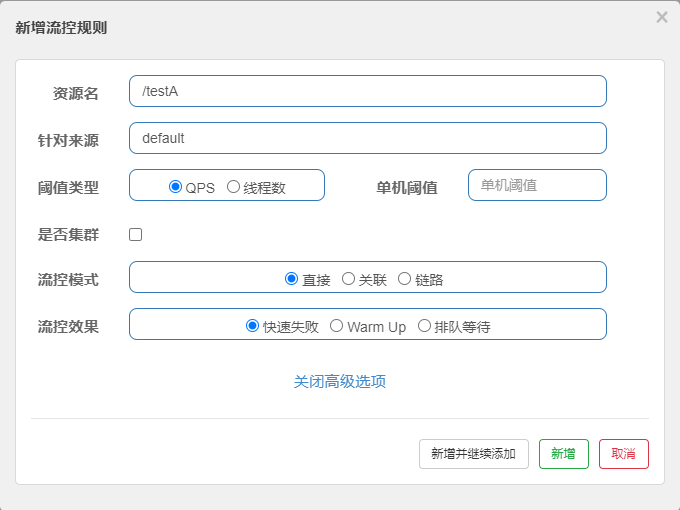Click the 是否集群 label

point(68,235)
